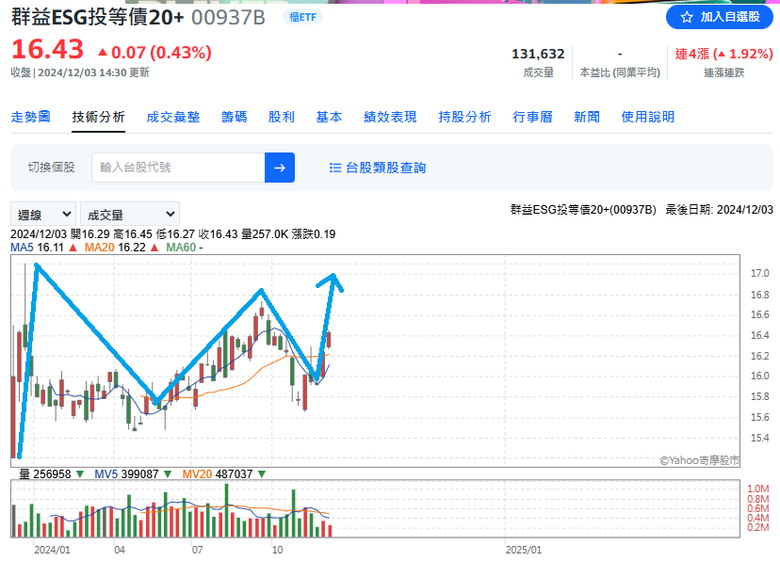Click the list icon beside 台股類股查詢
The image size is (780, 561).
click(335, 168)
